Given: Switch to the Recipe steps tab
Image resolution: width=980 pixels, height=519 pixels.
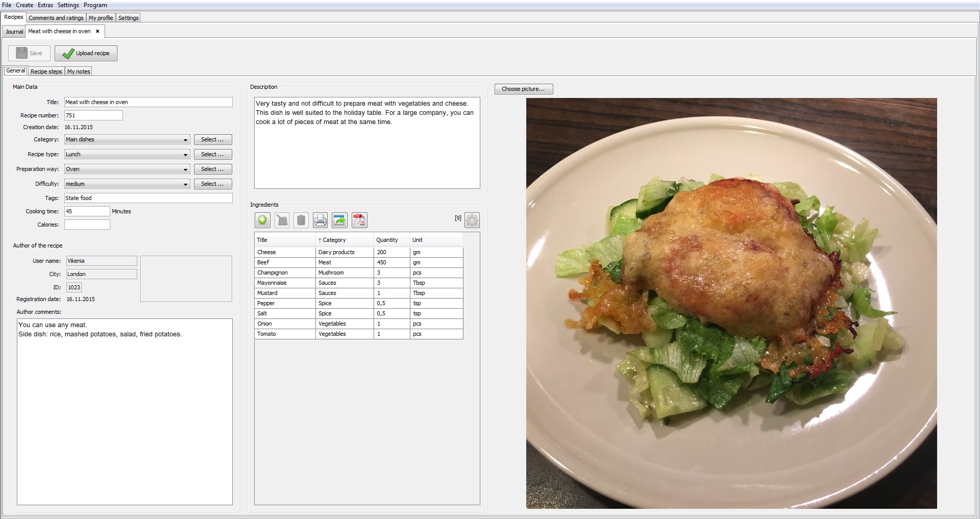Looking at the screenshot, I should point(46,71).
